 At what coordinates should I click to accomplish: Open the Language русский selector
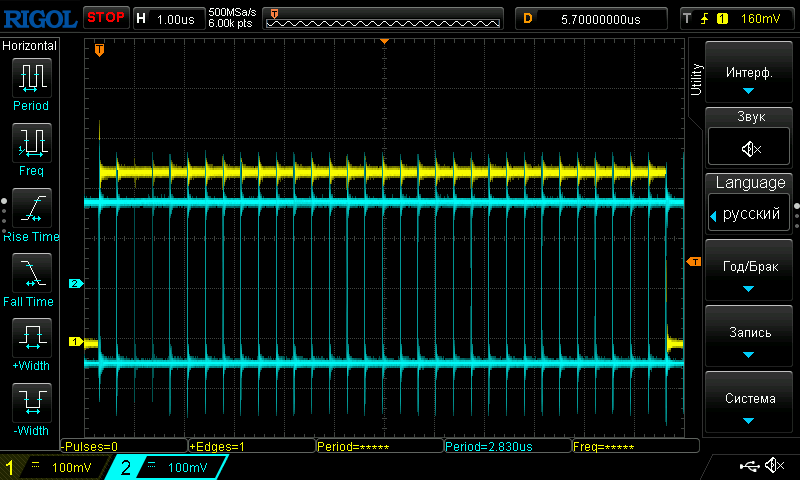click(749, 213)
